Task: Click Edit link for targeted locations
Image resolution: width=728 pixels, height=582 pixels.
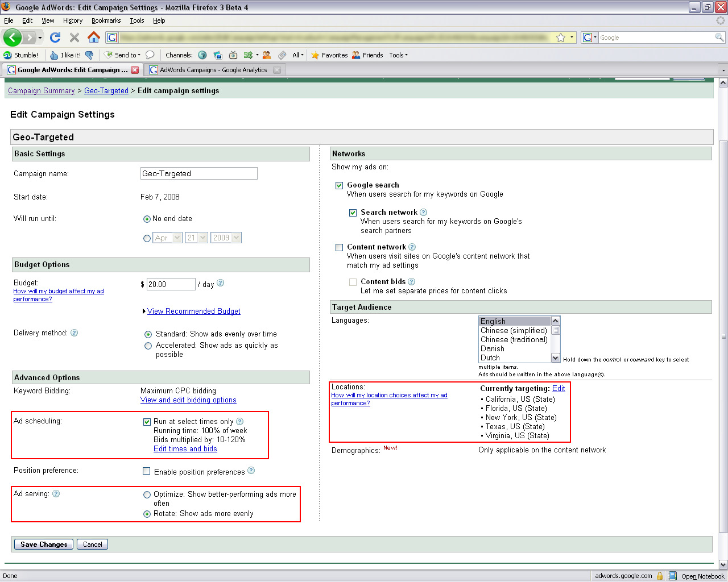Action: [559, 388]
